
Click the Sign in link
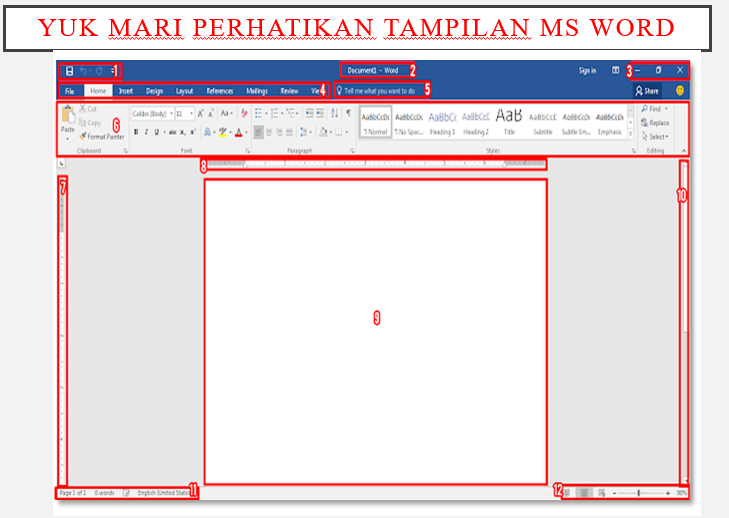[x=587, y=71]
